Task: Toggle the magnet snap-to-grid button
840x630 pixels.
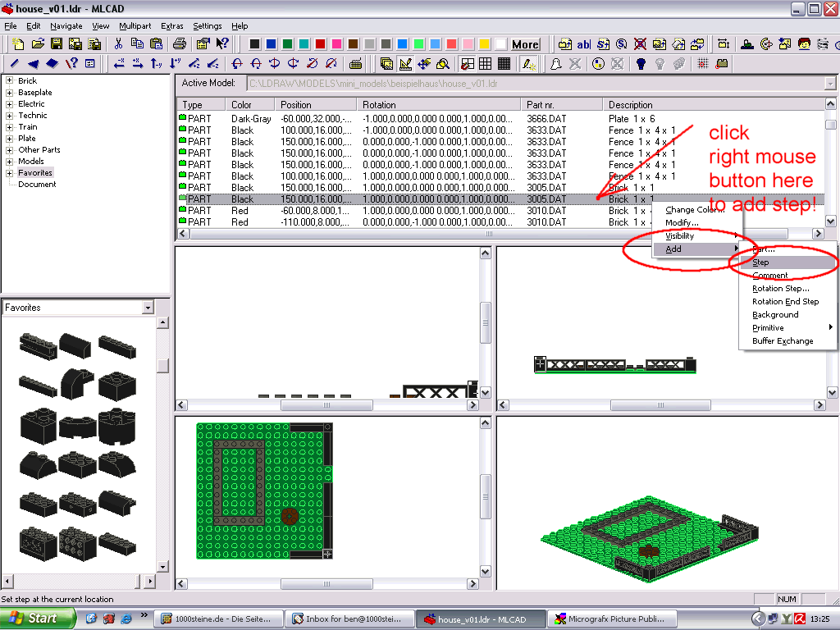Action: click(467, 64)
